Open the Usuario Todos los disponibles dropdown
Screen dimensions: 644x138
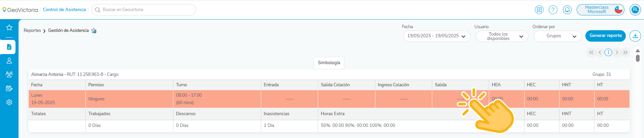click(x=502, y=36)
